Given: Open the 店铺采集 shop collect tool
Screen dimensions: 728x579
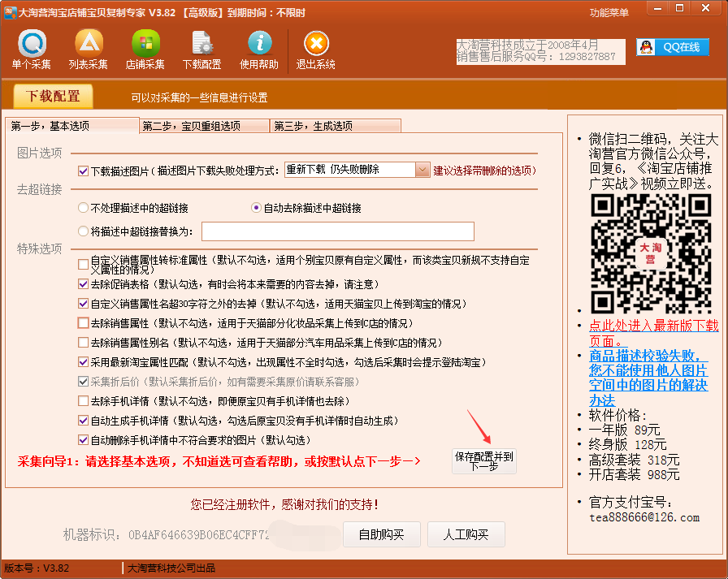Looking at the screenshot, I should [145, 50].
